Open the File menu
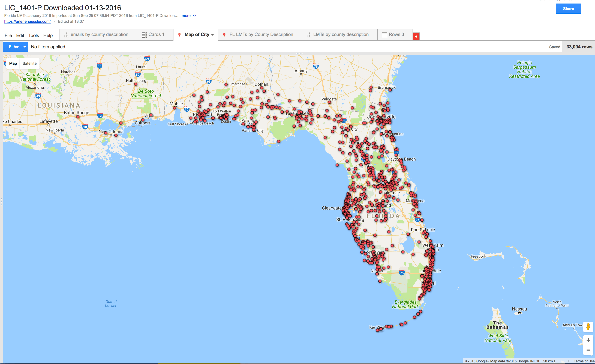The height and width of the screenshot is (364, 595). (x=8, y=35)
